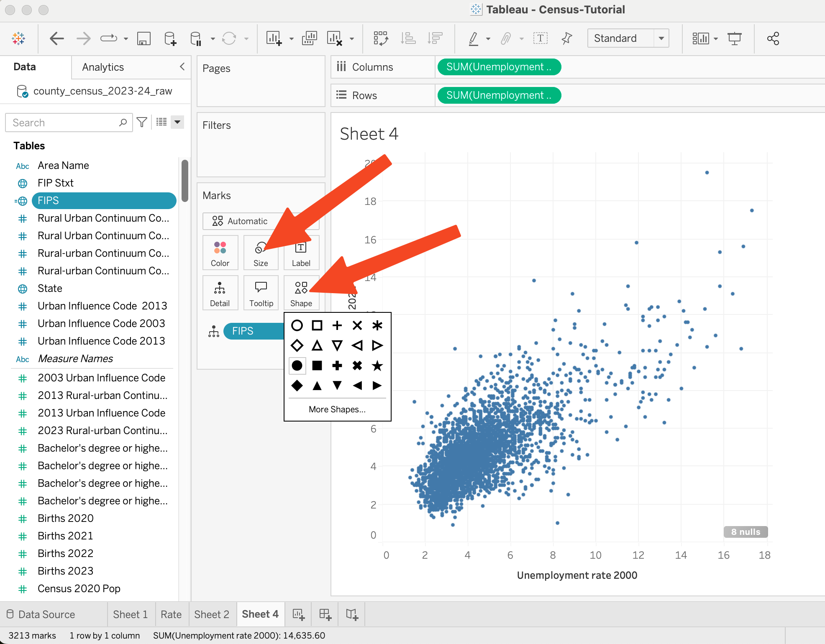The height and width of the screenshot is (644, 825).
Task: Click the Shape mark card
Action: (301, 293)
